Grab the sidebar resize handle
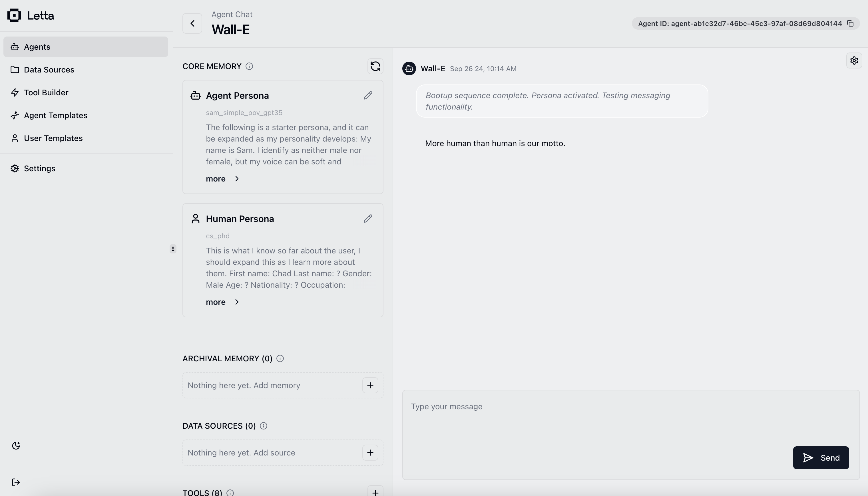This screenshot has width=868, height=496. pos(173,249)
